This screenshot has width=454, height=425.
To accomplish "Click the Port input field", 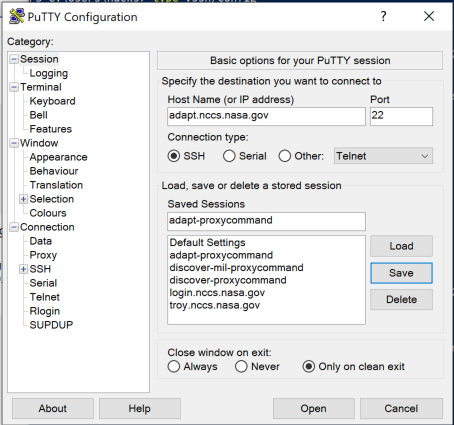I will 401,116.
